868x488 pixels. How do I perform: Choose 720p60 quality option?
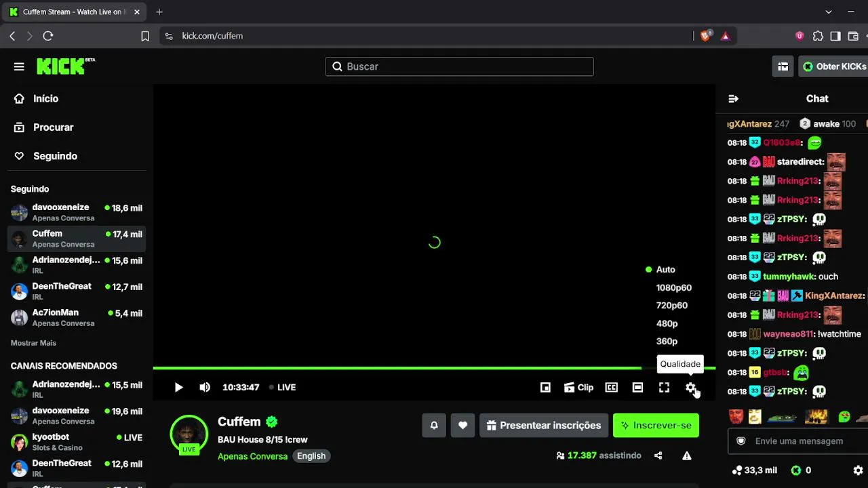[x=671, y=305]
